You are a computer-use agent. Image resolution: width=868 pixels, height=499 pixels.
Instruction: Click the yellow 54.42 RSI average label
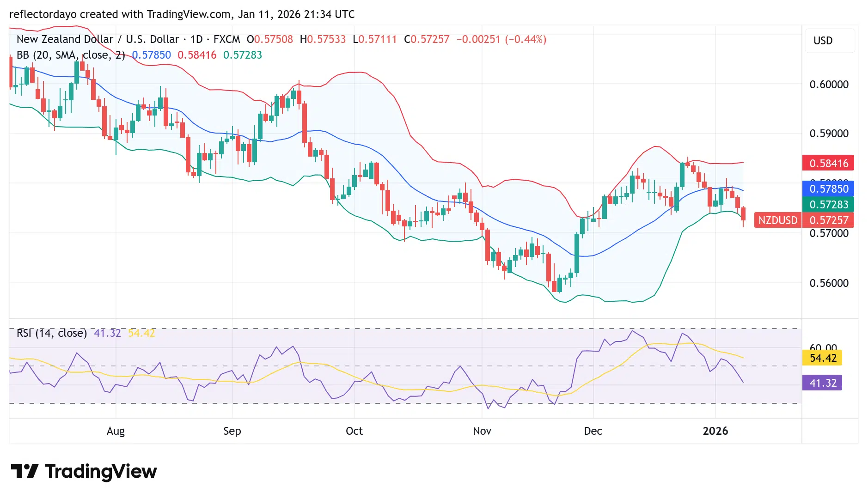823,358
